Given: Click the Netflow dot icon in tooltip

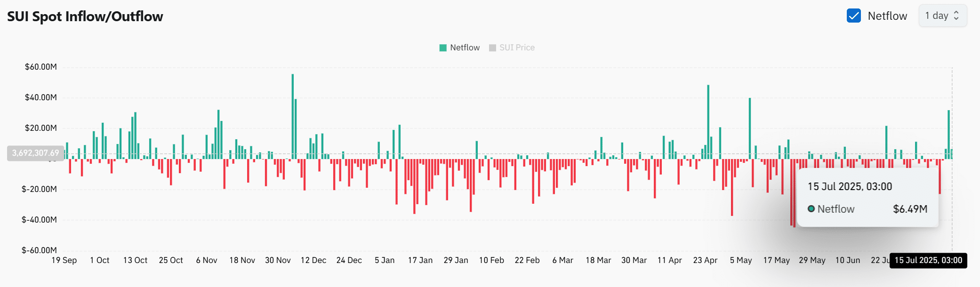Looking at the screenshot, I should 811,209.
